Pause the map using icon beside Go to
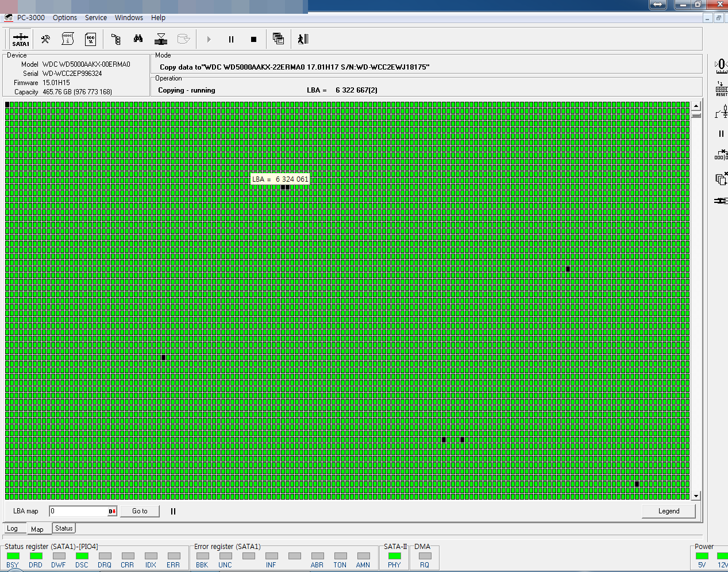 click(173, 511)
